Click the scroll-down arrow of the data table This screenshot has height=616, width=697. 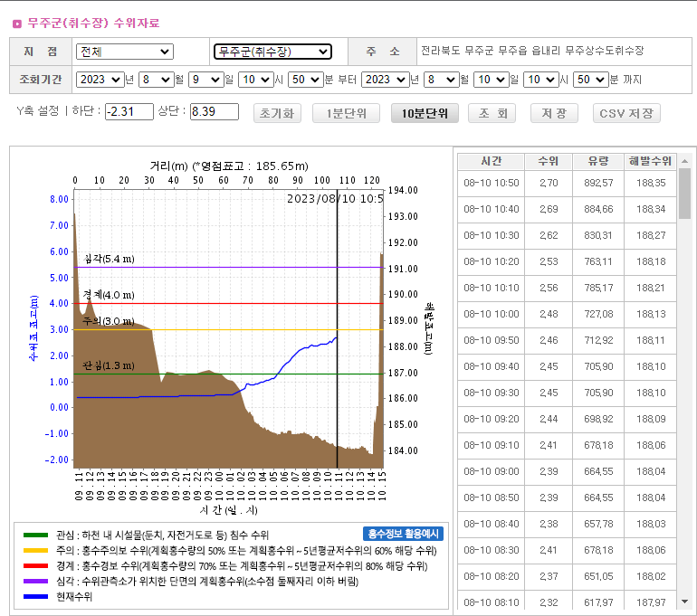(684, 601)
